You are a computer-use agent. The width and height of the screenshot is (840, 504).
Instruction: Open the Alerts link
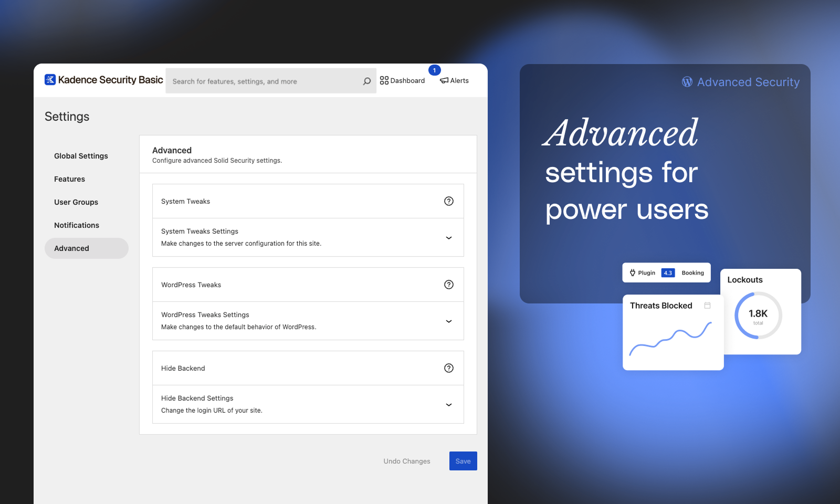coord(454,80)
